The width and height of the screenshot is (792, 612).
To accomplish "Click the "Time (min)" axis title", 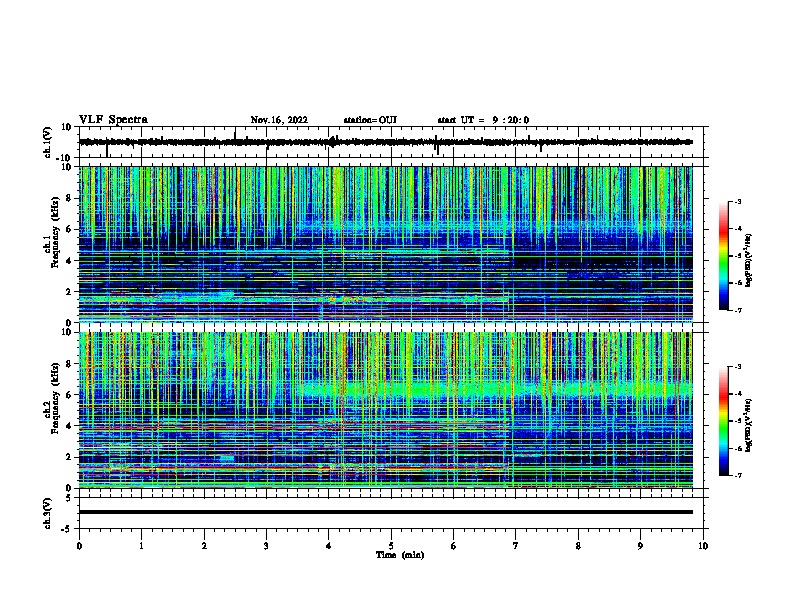I will click(400, 555).
